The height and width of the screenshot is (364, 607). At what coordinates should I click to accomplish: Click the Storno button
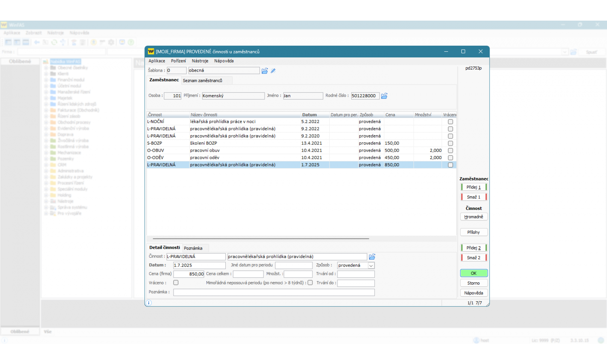coord(474,283)
